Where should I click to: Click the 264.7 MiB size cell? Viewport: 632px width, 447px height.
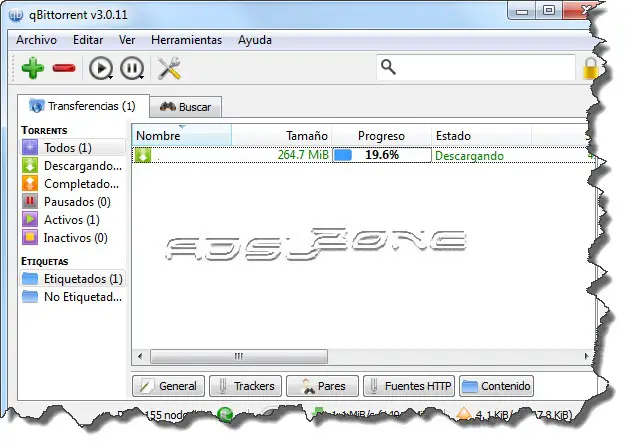click(303, 155)
